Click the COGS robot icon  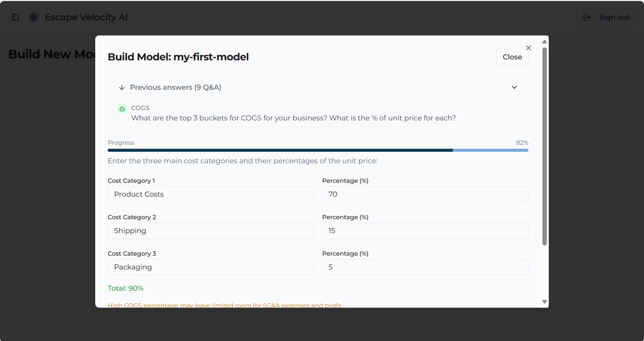(x=122, y=109)
